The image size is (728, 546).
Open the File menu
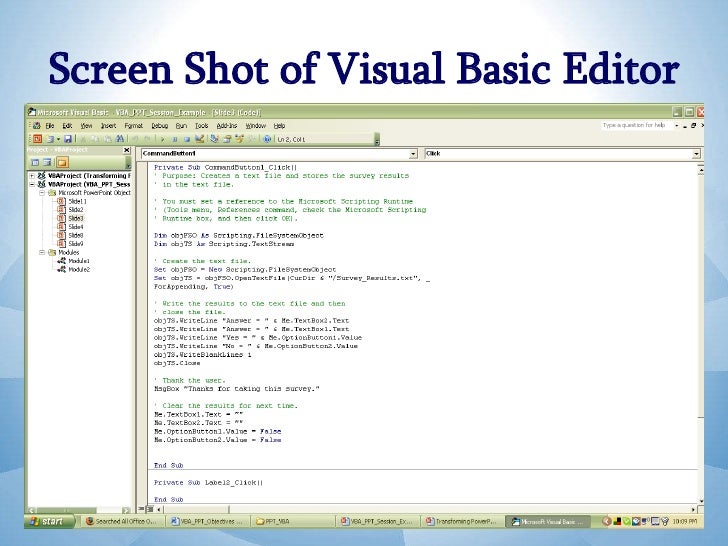[x=50, y=126]
